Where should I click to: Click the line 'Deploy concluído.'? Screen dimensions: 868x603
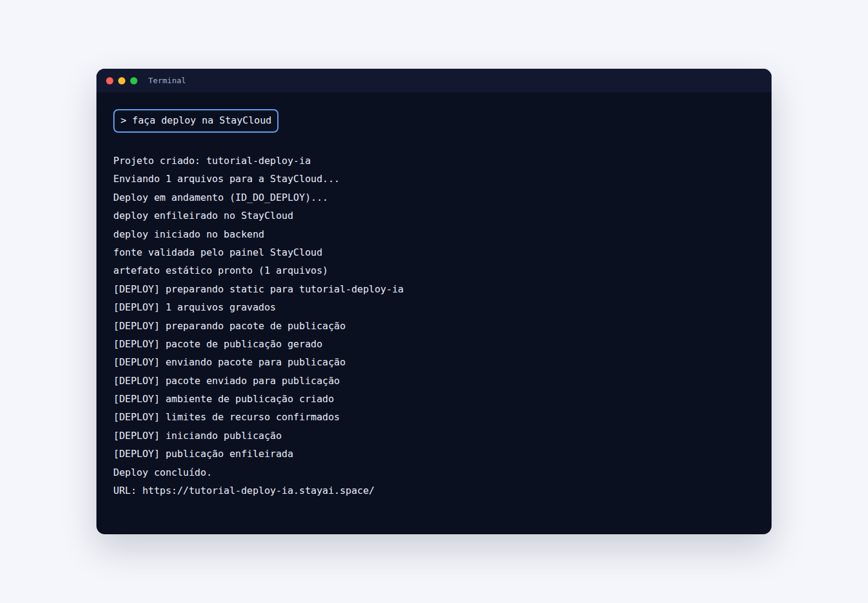(x=162, y=473)
